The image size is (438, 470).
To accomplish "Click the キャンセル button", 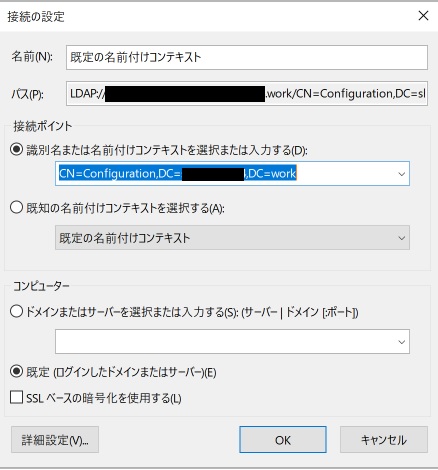I will coord(384,440).
